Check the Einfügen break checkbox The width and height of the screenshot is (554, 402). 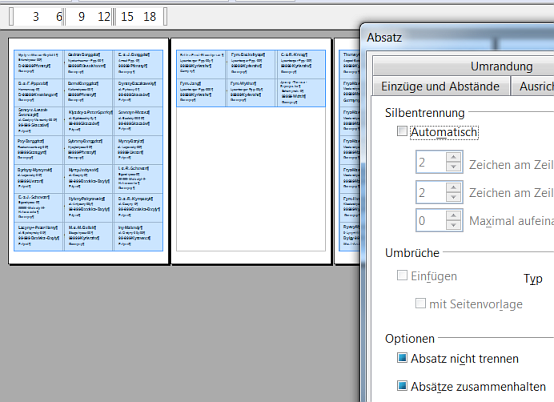pyautogui.click(x=402, y=275)
